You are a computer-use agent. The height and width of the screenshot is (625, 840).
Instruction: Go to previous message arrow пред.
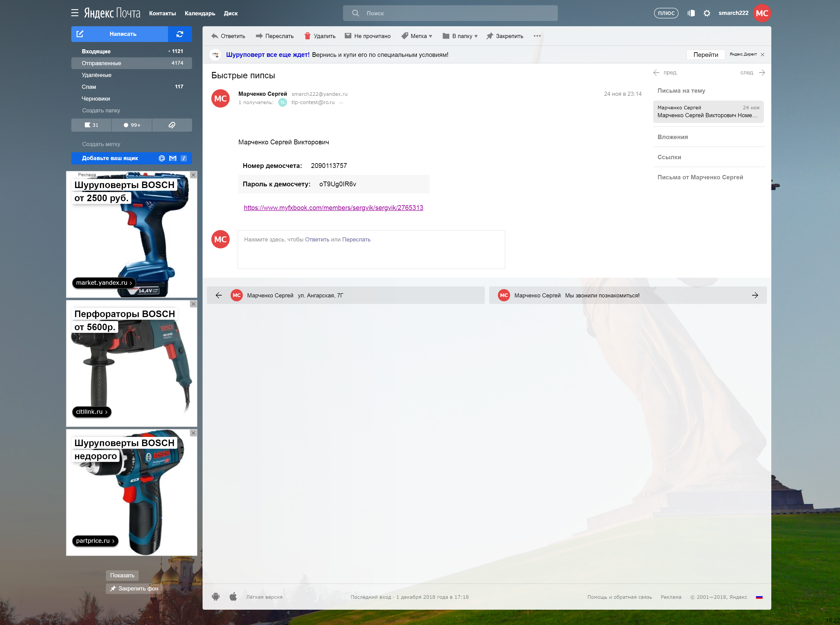click(x=665, y=73)
